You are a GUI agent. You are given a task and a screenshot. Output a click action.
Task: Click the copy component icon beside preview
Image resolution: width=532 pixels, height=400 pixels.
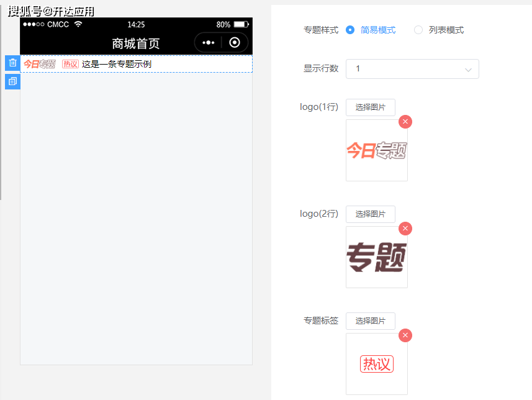coord(12,81)
